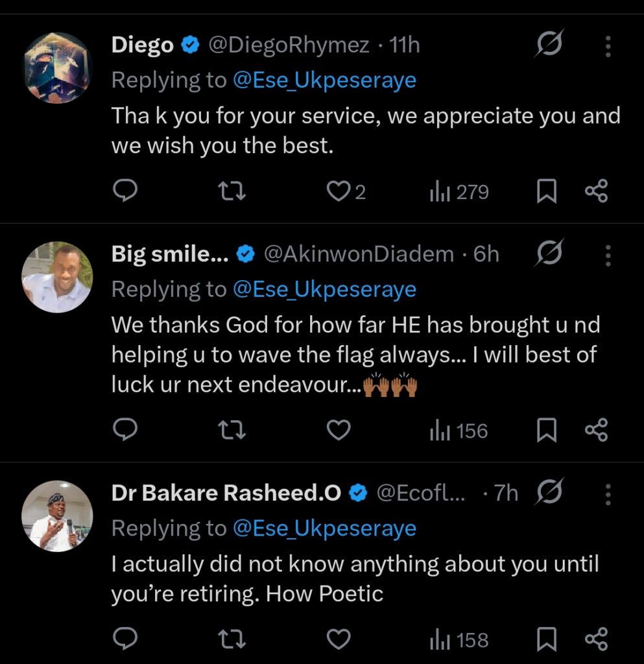Open Grok icon on Diego's tweet
This screenshot has width=644, height=664.
(549, 45)
